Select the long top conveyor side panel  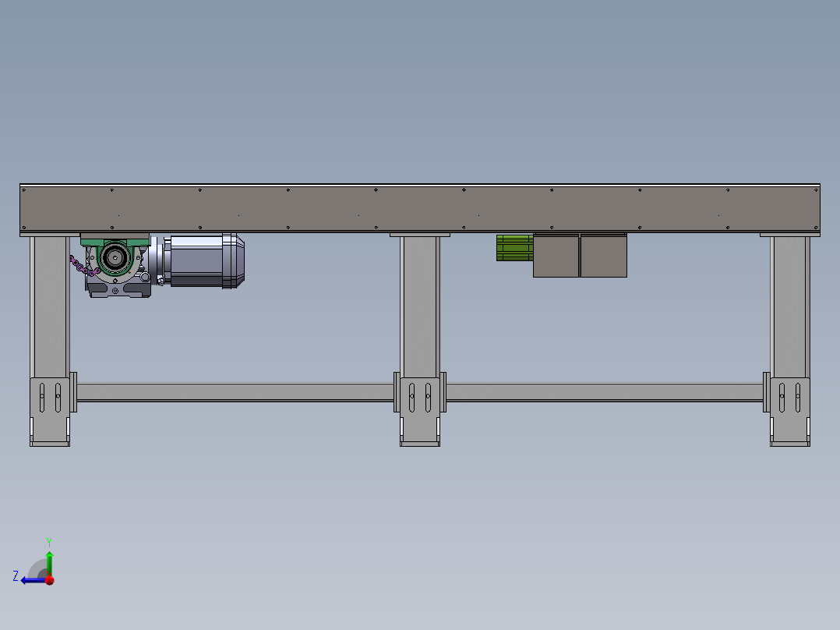420,208
